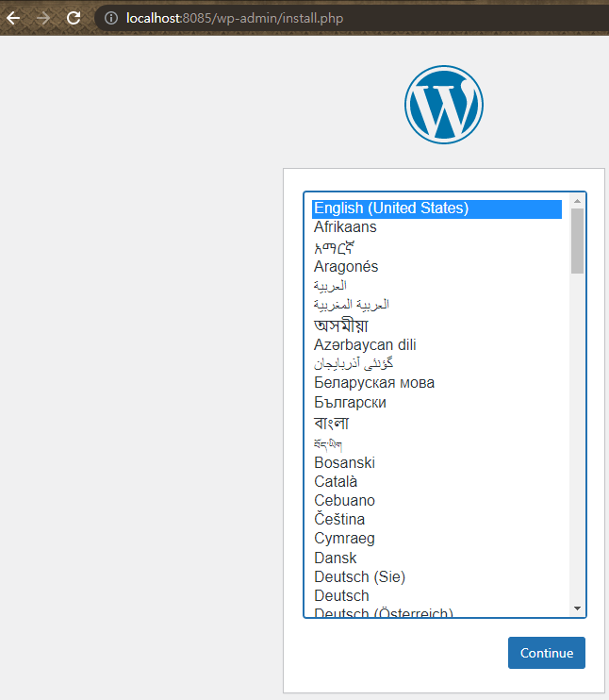Select Cebuano language
This screenshot has height=700, width=609.
pyautogui.click(x=436, y=500)
